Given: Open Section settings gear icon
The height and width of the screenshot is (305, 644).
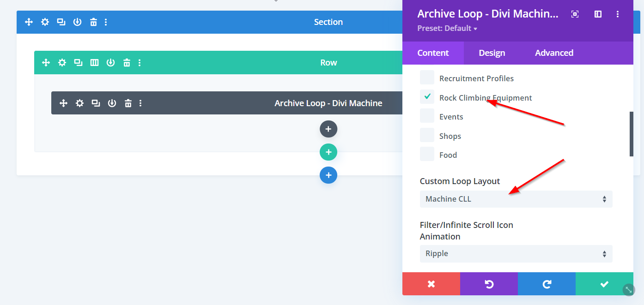Looking at the screenshot, I should point(45,22).
